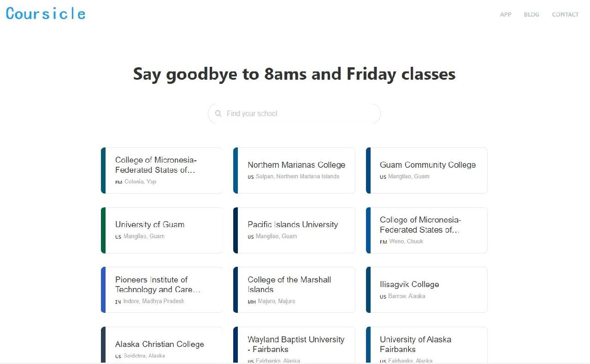Open the APP menu link
The height and width of the screenshot is (364, 590).
pyautogui.click(x=506, y=14)
